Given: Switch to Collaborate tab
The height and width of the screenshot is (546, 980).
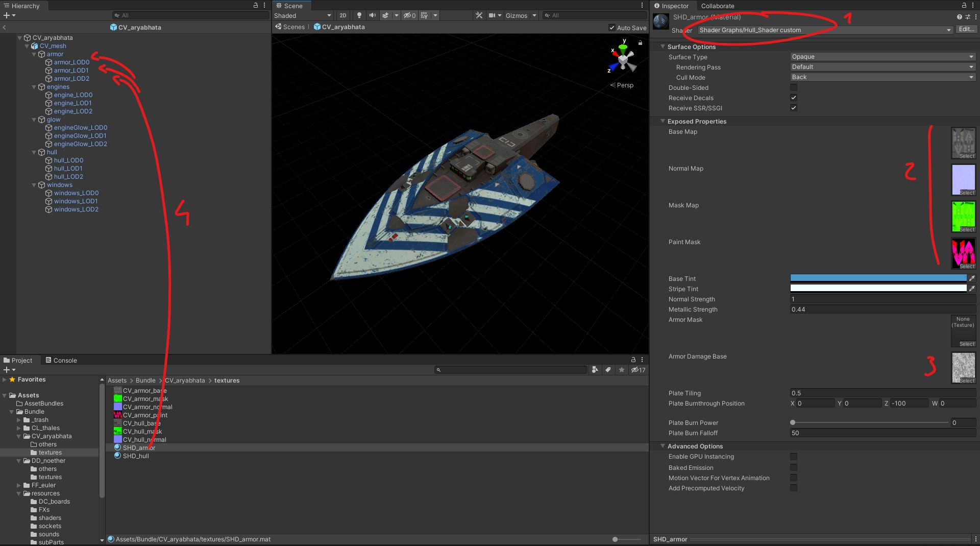Looking at the screenshot, I should (718, 6).
